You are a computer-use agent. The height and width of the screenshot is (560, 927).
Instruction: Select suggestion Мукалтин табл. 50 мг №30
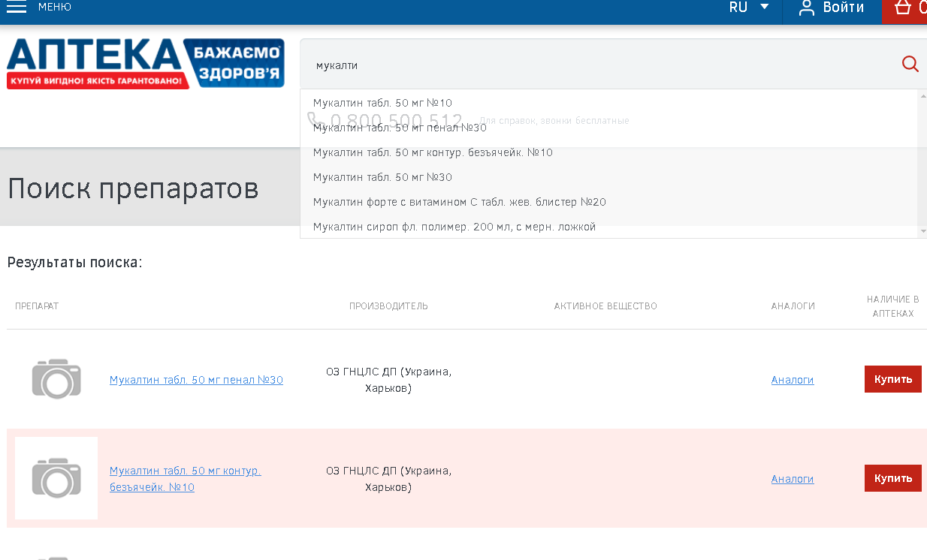point(382,177)
